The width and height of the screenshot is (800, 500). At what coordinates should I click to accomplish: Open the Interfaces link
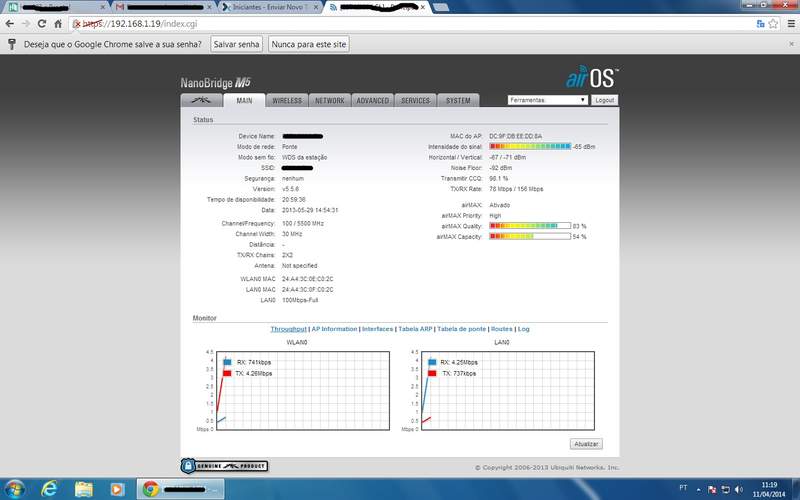[378, 329]
